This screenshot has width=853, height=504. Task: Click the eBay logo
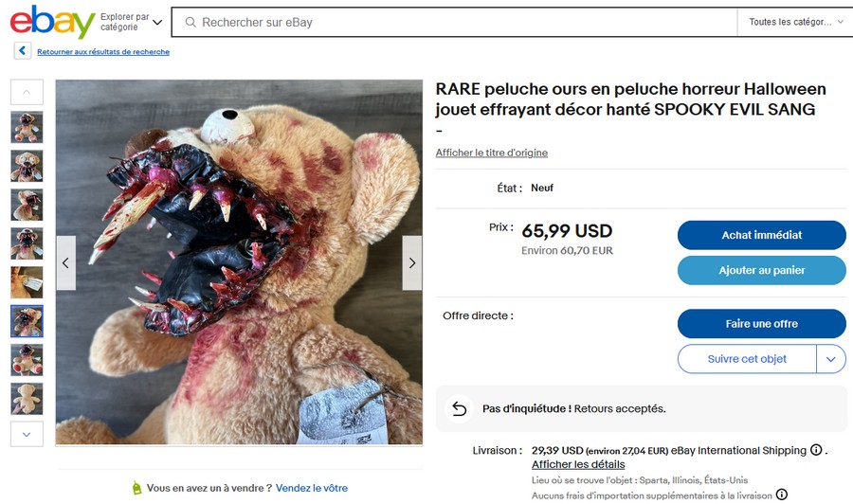[x=52, y=21]
